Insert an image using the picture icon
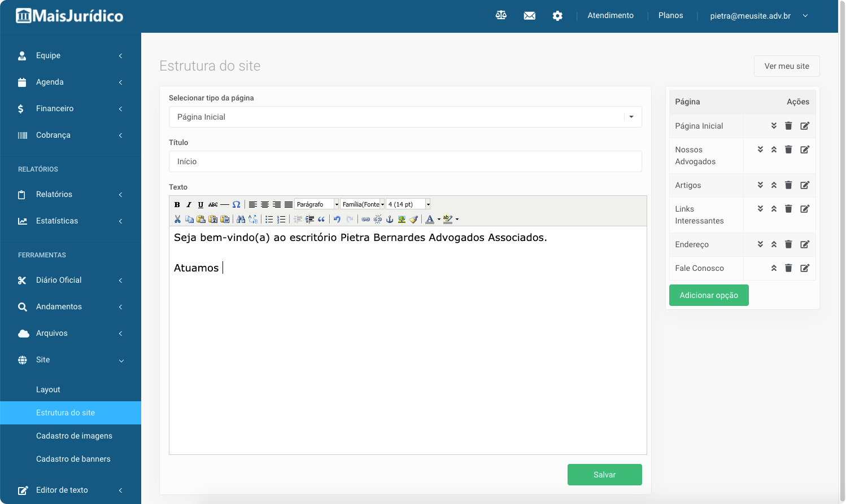Image resolution: width=846 pixels, height=504 pixels. 402,220
